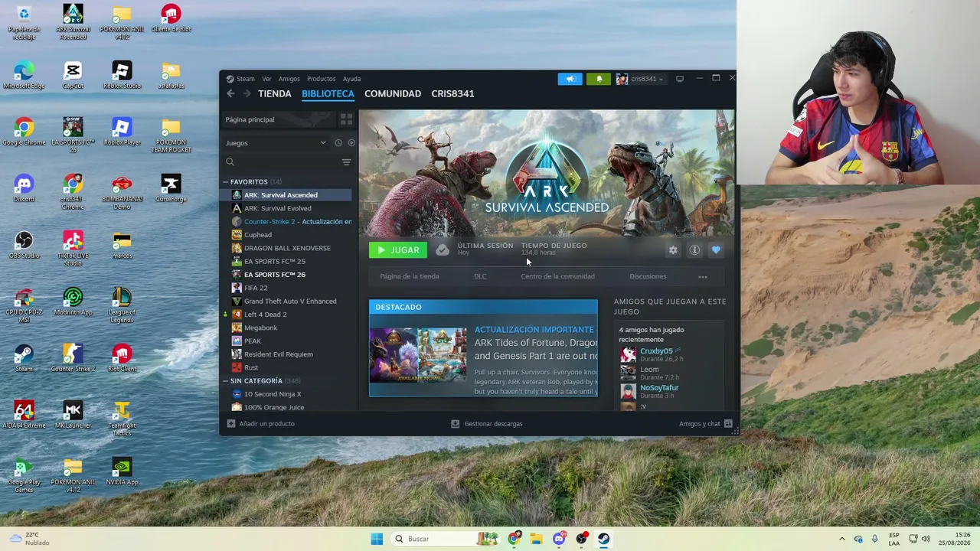
Task: Show hidden system tray icons
Action: pyautogui.click(x=842, y=539)
